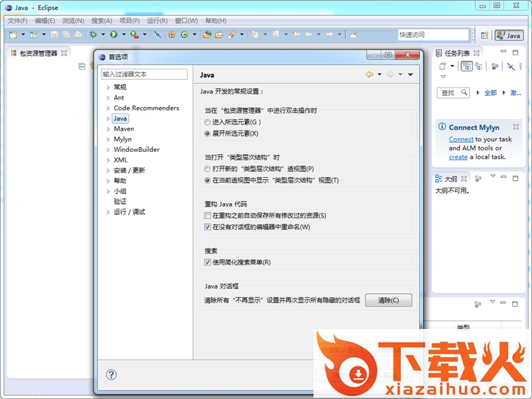Click the 快速访问 quick access field
The width and height of the screenshot is (532, 399).
pyautogui.click(x=433, y=35)
